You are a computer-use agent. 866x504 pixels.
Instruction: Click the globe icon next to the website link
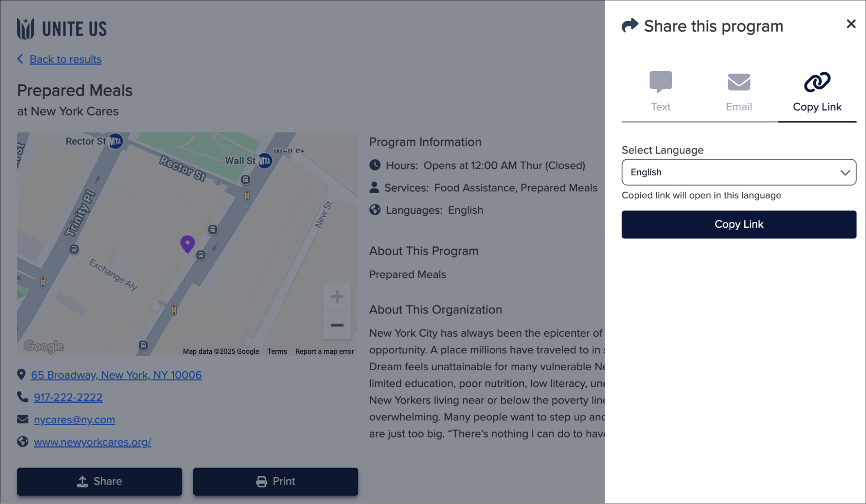click(x=22, y=442)
